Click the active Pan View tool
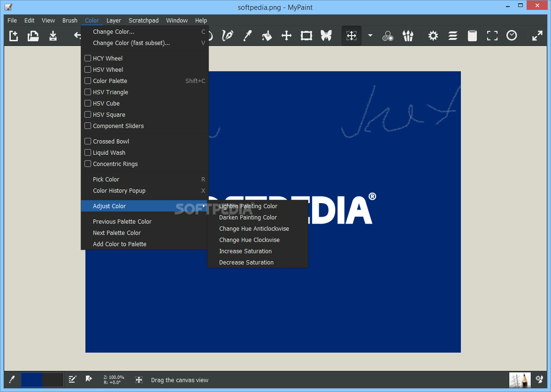The image size is (551, 392). click(352, 36)
